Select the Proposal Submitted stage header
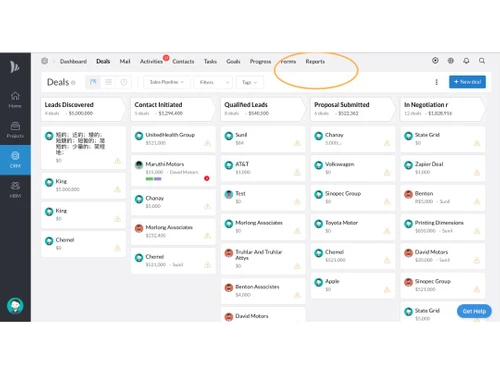The width and height of the screenshot is (500, 375). (x=353, y=109)
